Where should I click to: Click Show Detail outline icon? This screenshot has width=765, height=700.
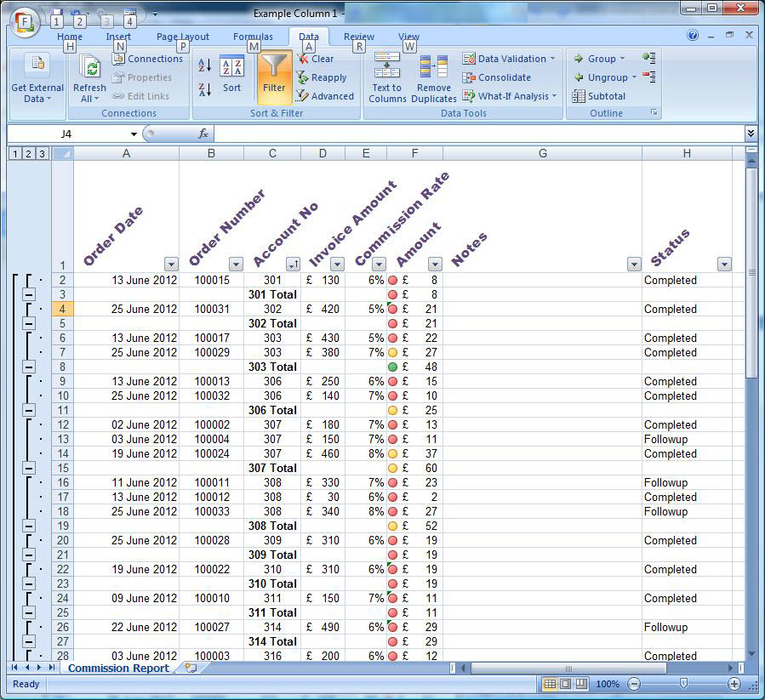(x=649, y=58)
